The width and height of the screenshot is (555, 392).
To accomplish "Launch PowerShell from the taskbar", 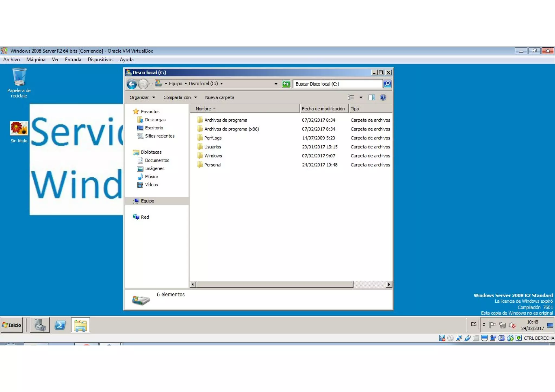I will [60, 325].
